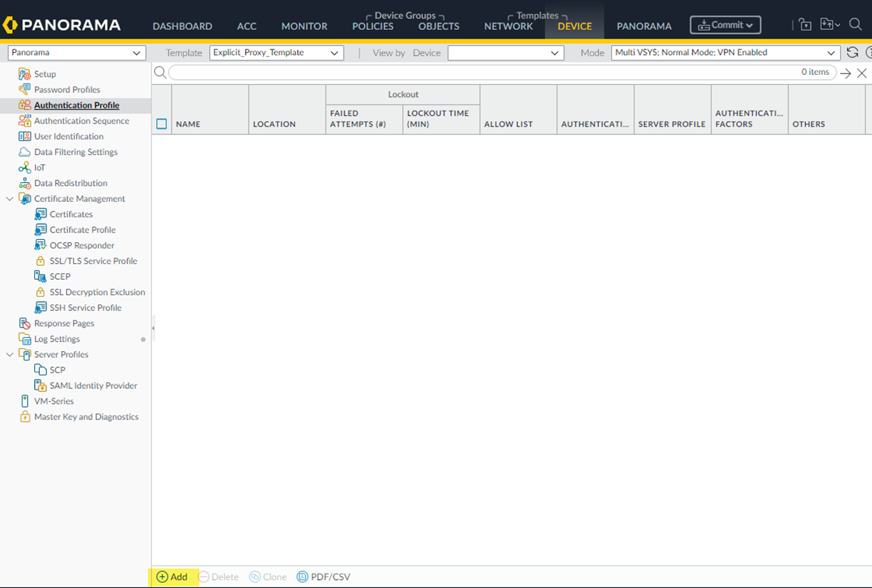Click the Master Key and Diagnostics icon
The height and width of the screenshot is (588, 872).
pyautogui.click(x=25, y=417)
